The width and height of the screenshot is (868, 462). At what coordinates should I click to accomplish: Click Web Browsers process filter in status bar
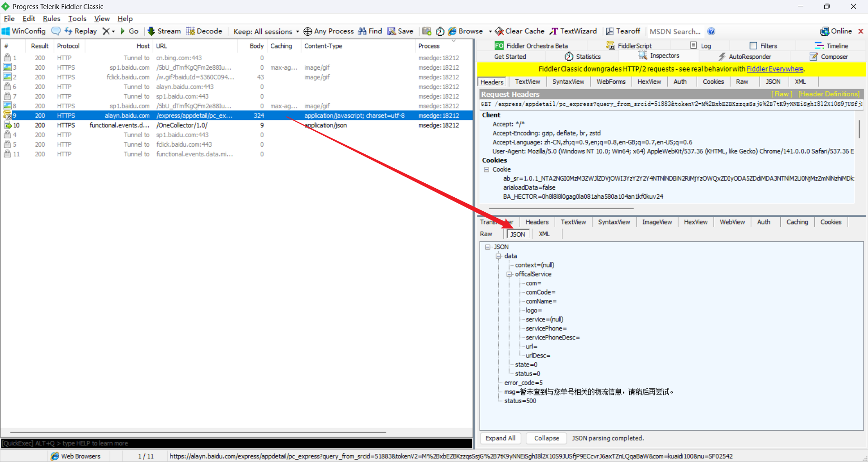[75, 456]
